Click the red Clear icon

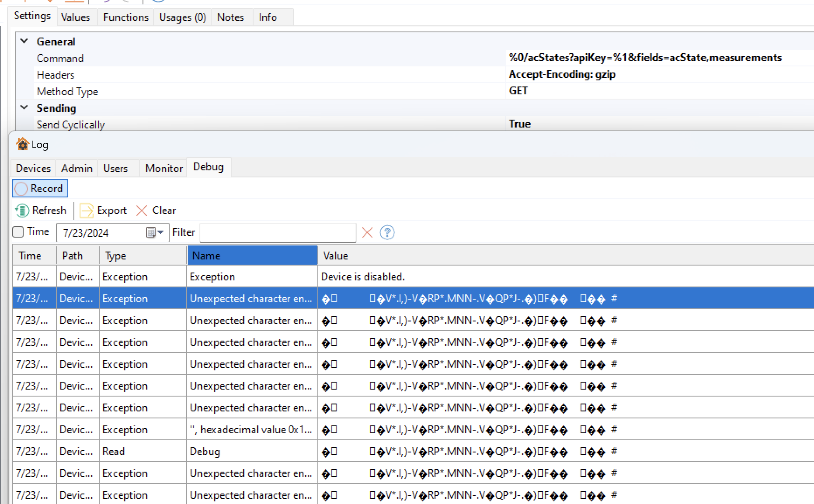(142, 211)
